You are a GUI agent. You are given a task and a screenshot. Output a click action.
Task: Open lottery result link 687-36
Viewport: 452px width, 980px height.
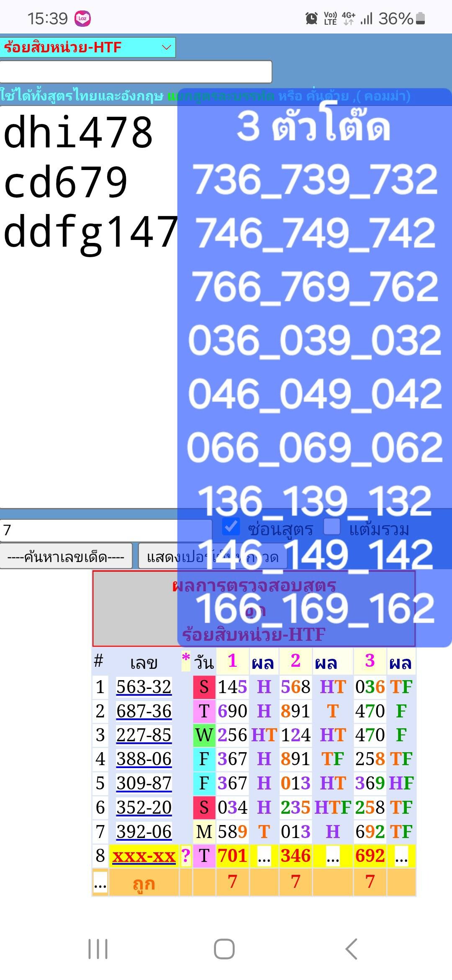[x=144, y=711]
